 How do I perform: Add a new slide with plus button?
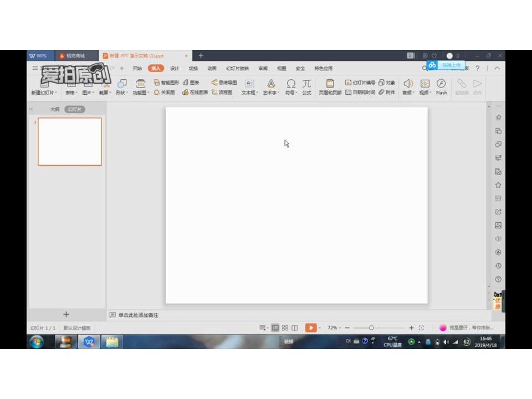(x=66, y=315)
